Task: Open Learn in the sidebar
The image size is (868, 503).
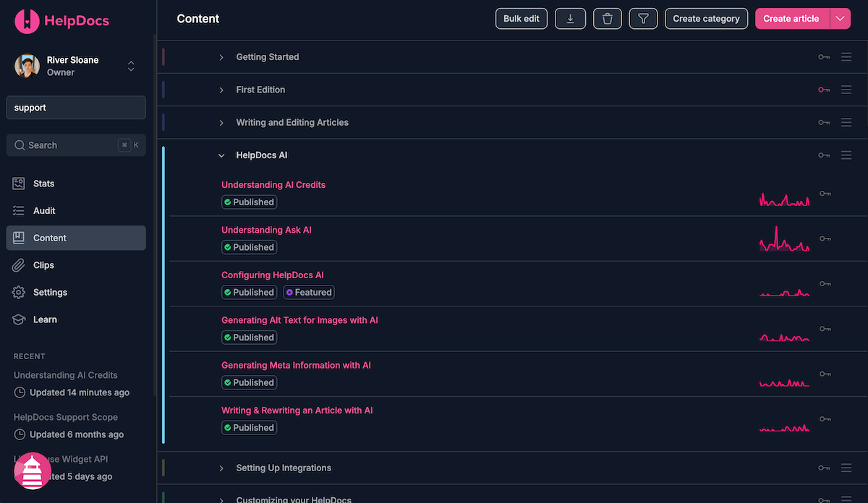Action: (76, 319)
